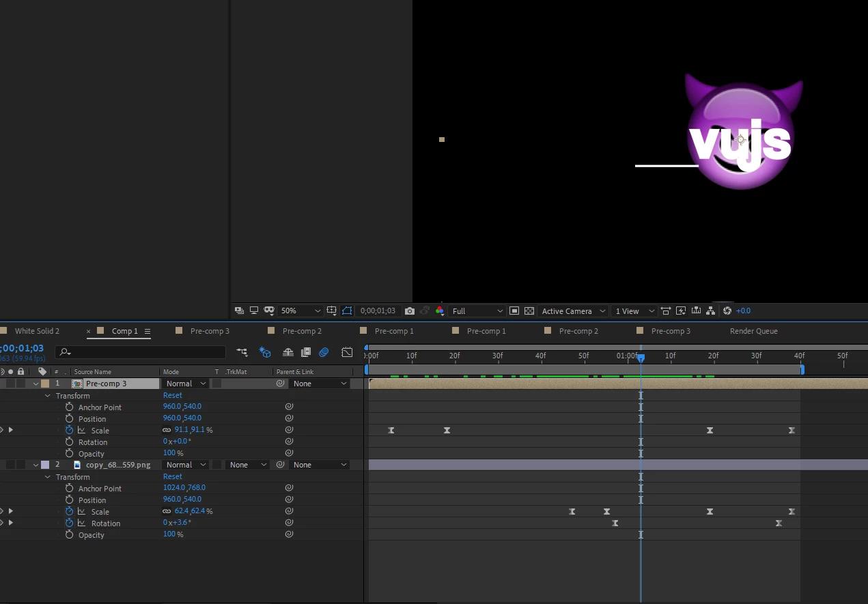868x604 pixels.
Task: Switch to first Pre-comp 2 tab
Action: pos(302,331)
